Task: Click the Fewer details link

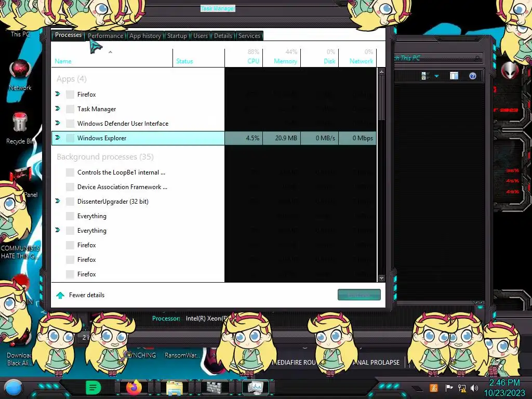Action: 87,295
